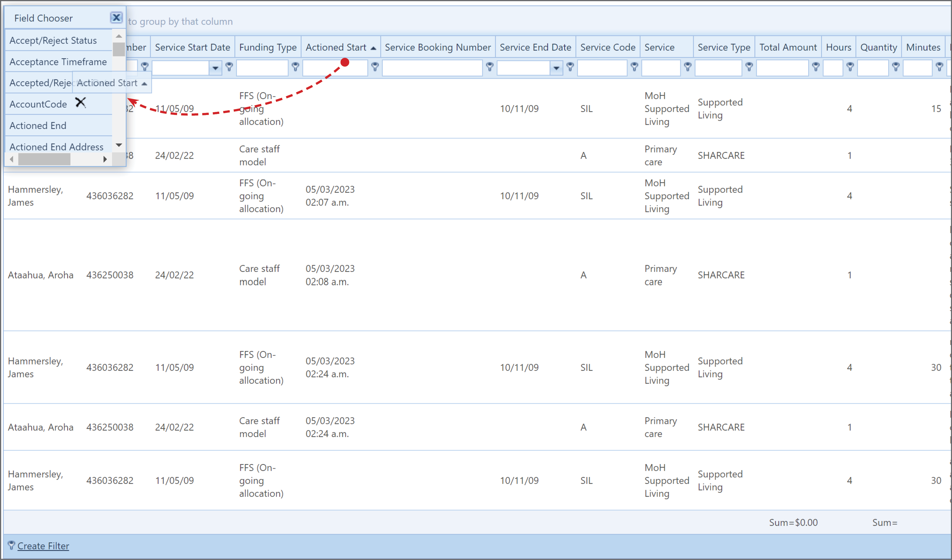
Task: Select AccountCode field in chooser
Action: point(58,104)
